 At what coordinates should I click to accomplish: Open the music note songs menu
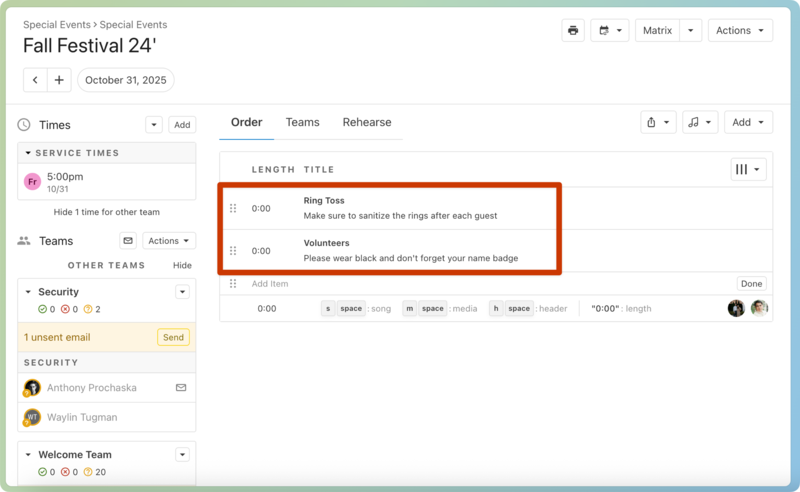(x=700, y=122)
